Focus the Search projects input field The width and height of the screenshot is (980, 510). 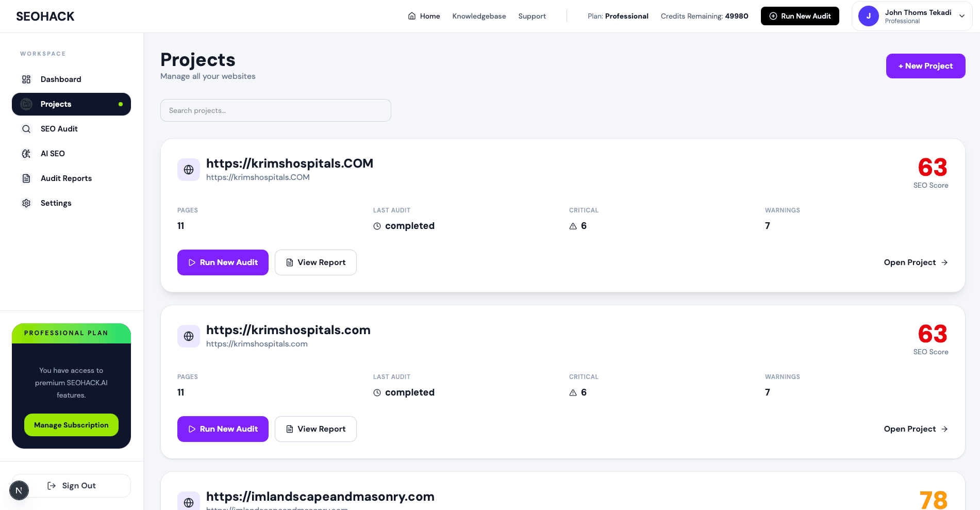pos(276,110)
